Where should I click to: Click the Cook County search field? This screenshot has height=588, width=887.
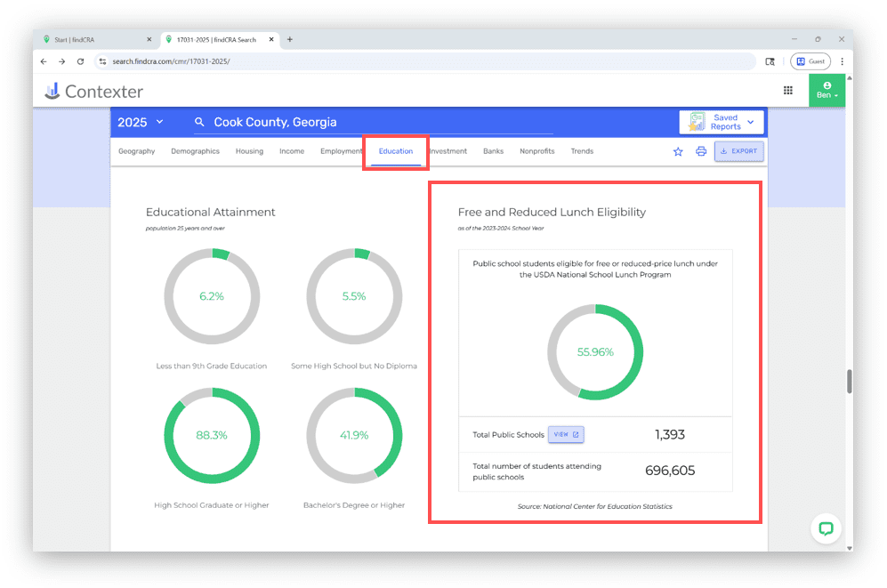pos(374,122)
